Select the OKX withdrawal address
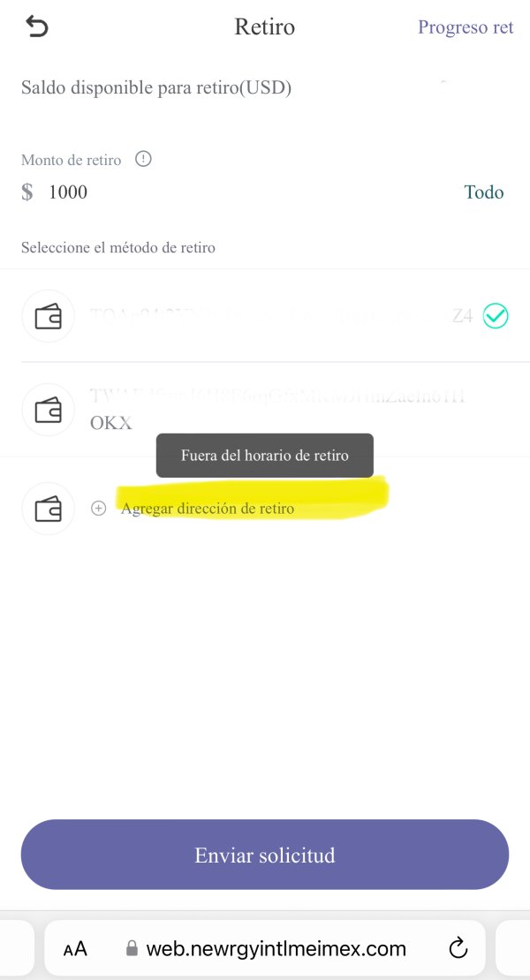Screen dimensions: 530x980 point(265,410)
